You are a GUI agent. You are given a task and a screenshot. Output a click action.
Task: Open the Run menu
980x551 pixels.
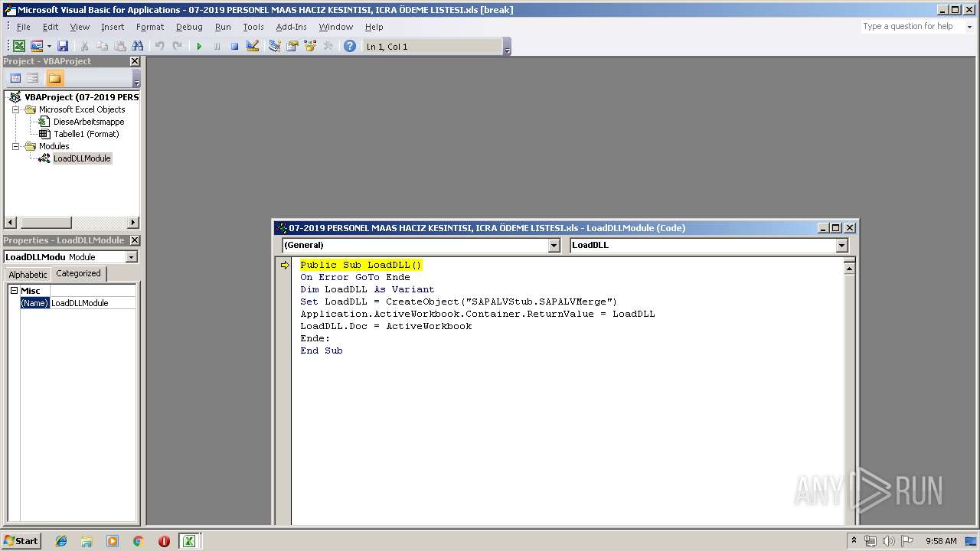coord(223,27)
